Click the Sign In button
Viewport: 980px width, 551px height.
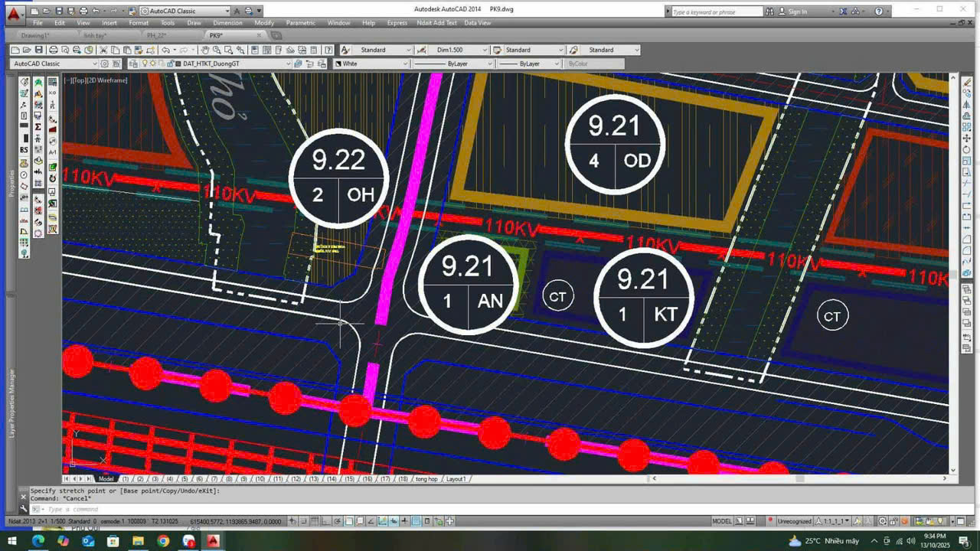[x=797, y=11]
